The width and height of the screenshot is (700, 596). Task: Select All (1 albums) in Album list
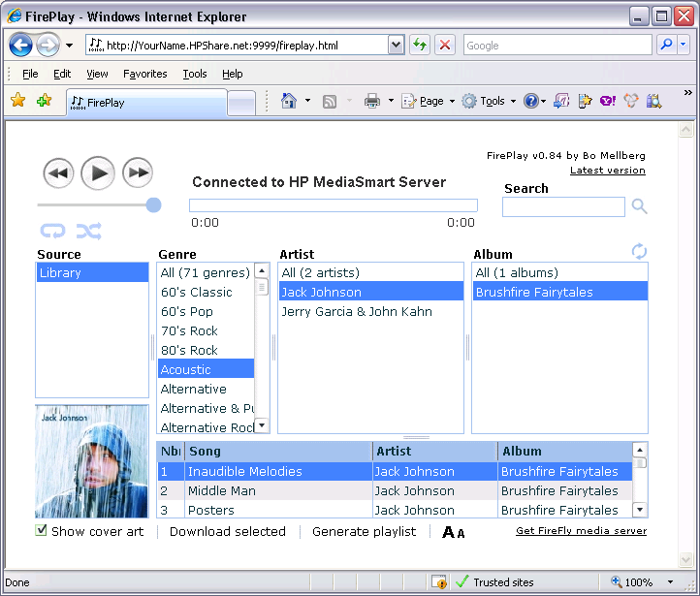pyautogui.click(x=559, y=272)
